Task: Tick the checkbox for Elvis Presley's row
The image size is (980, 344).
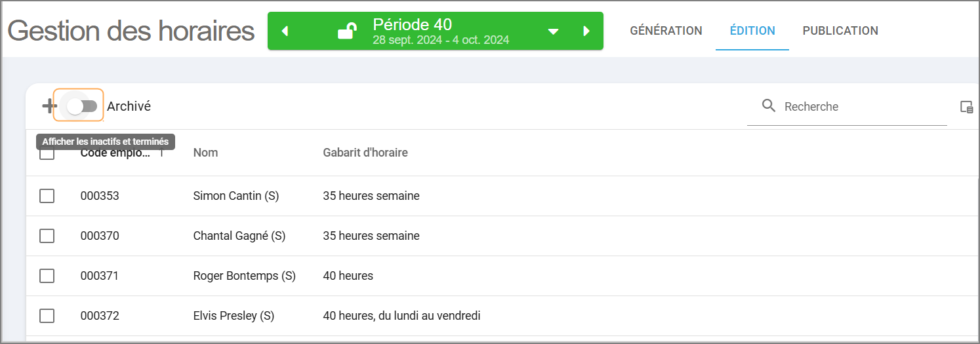Action: [47, 316]
